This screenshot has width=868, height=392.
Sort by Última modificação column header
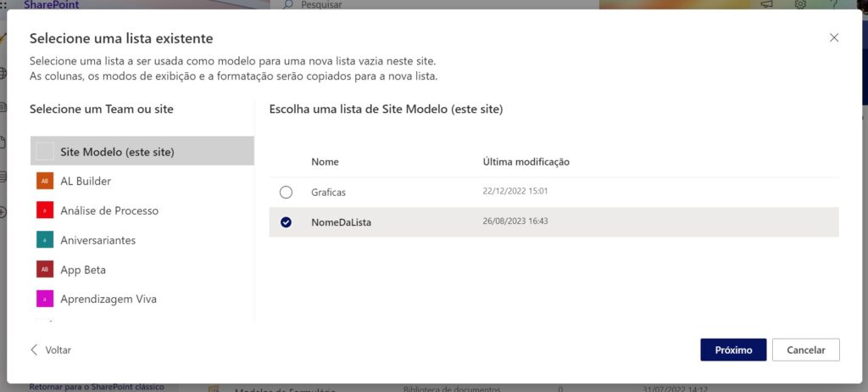pyautogui.click(x=526, y=161)
